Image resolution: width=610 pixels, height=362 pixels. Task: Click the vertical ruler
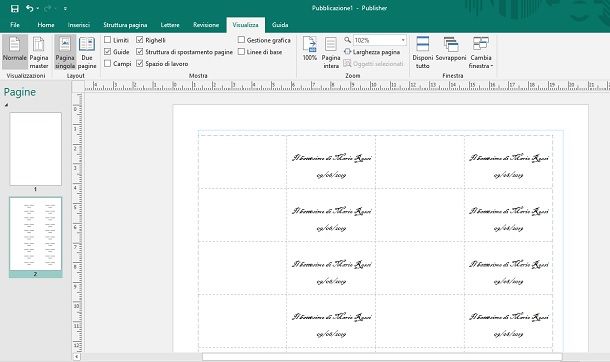coord(78,222)
